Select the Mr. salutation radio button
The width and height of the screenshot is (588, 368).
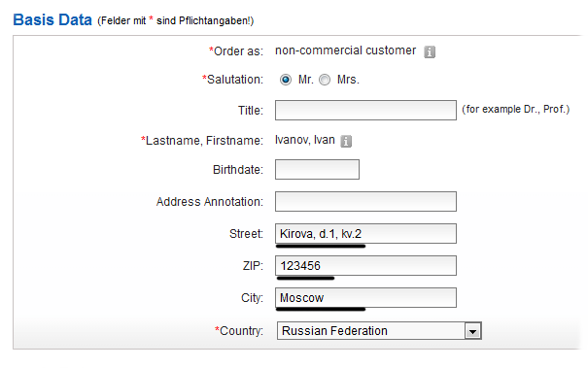(286, 80)
